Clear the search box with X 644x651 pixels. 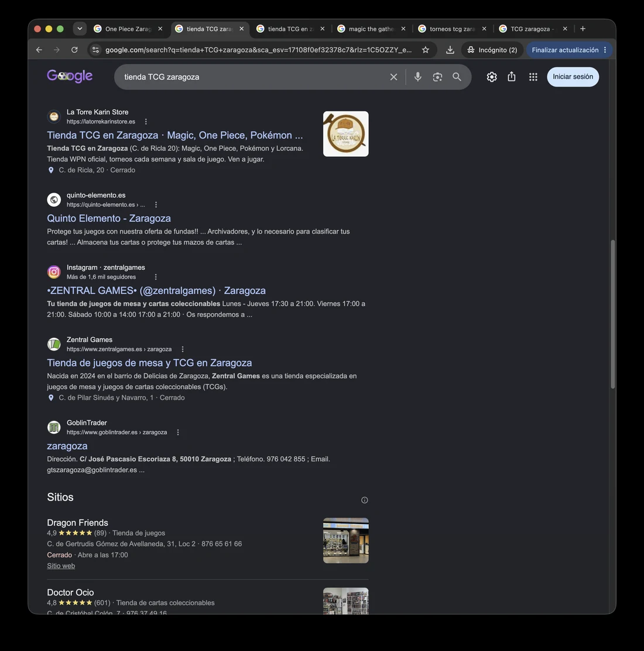tap(393, 77)
